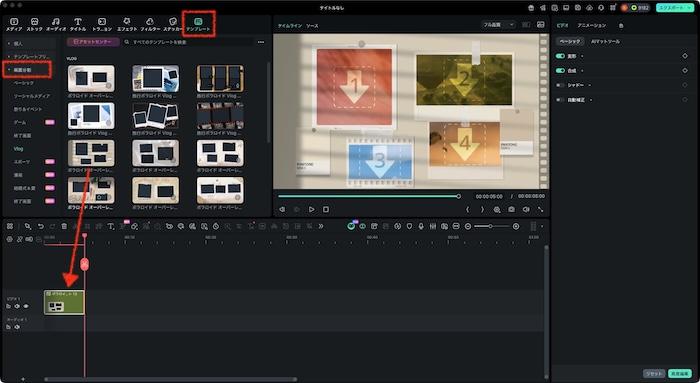Select the three scattered polaroids template thumbnail
Image resolution: width=700 pixels, height=383 pixels.
click(x=155, y=116)
